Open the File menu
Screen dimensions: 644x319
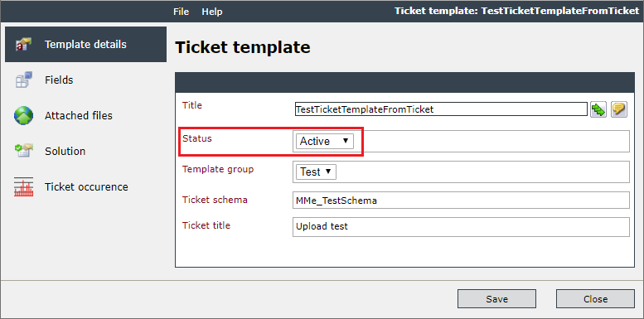[182, 12]
